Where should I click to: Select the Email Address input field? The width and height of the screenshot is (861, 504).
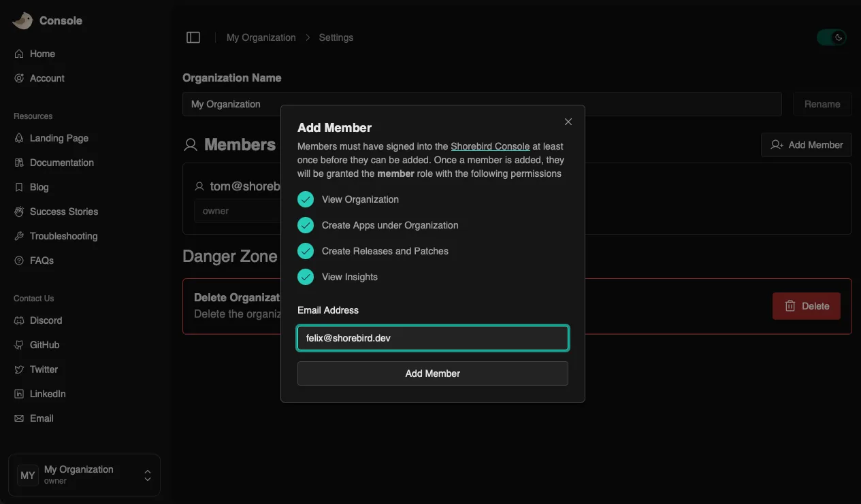tap(432, 337)
